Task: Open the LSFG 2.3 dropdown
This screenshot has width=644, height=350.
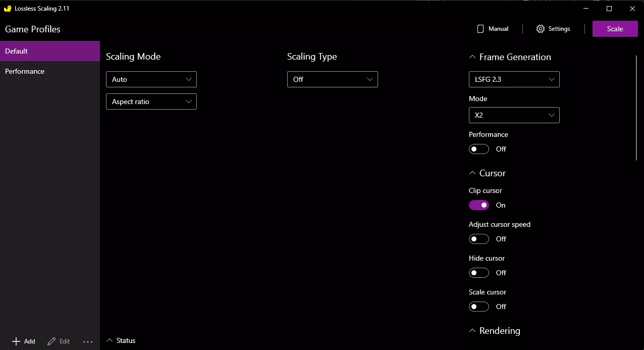Action: pyautogui.click(x=514, y=79)
